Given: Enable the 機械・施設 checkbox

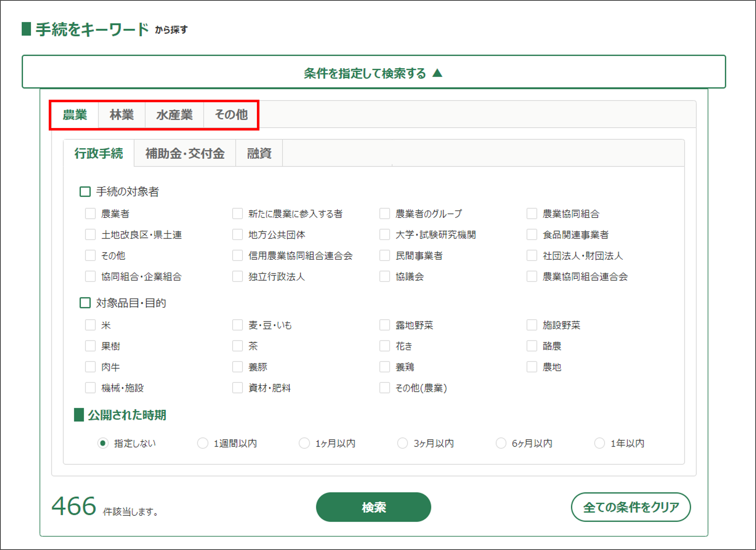Looking at the screenshot, I should (90, 388).
